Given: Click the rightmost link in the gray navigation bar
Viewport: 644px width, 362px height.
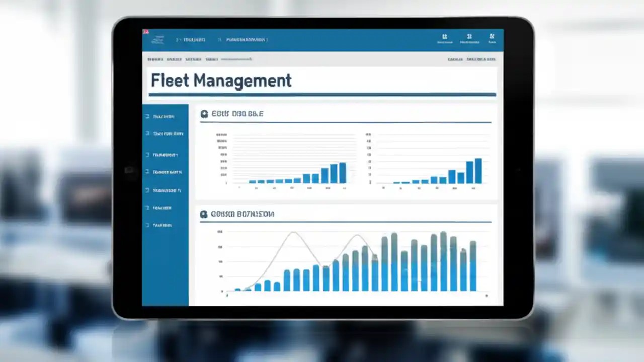Looking at the screenshot, I should tap(481, 58).
